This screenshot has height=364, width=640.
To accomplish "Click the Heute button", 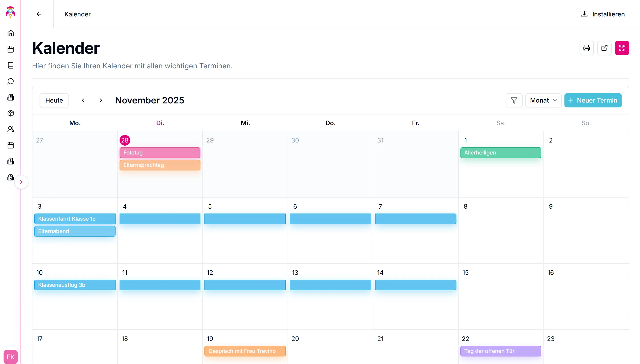I will (x=54, y=101).
